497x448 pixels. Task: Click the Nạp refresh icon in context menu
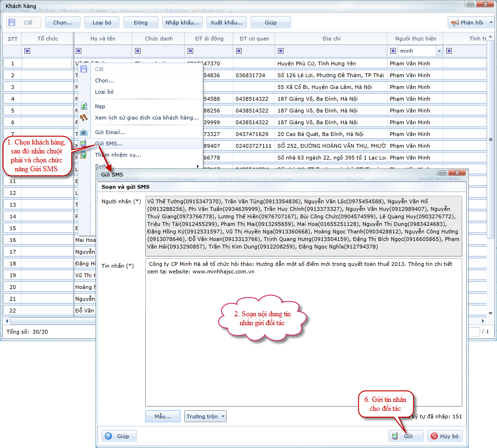84,106
